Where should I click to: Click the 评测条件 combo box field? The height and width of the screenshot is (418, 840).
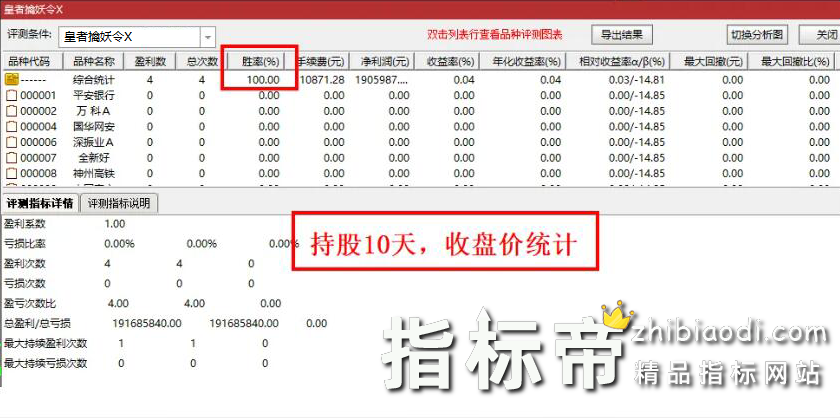pos(130,37)
